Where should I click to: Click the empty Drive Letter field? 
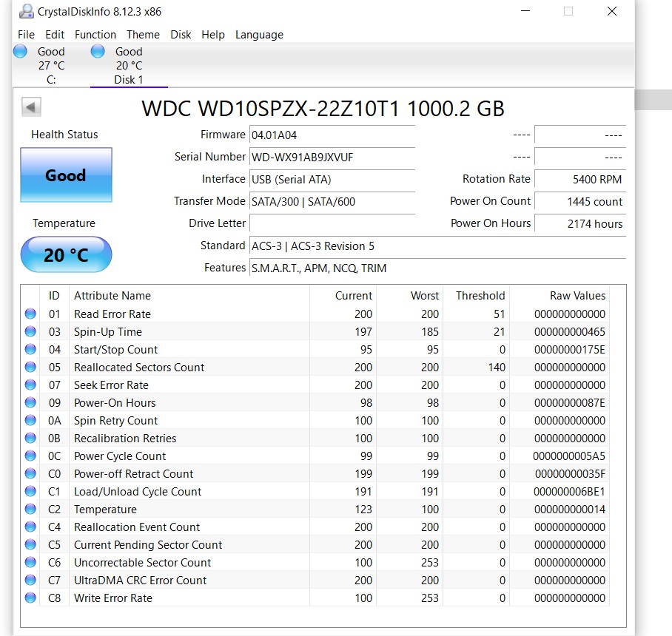point(332,223)
